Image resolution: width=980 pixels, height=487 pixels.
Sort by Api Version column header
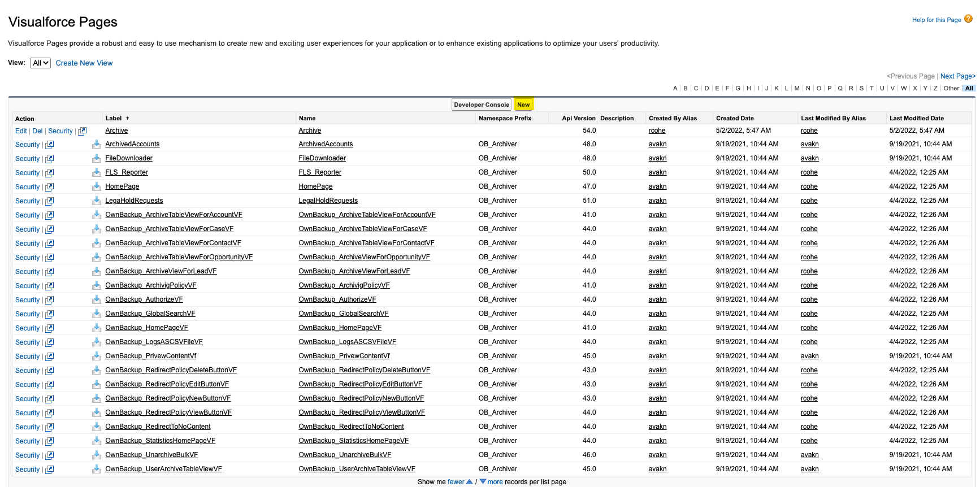(x=579, y=118)
